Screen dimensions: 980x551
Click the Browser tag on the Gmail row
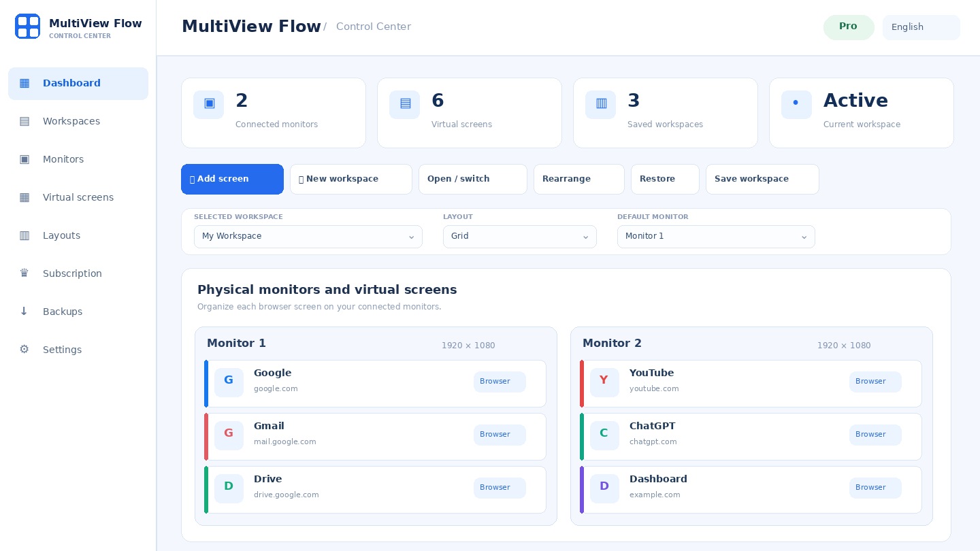[500, 435]
